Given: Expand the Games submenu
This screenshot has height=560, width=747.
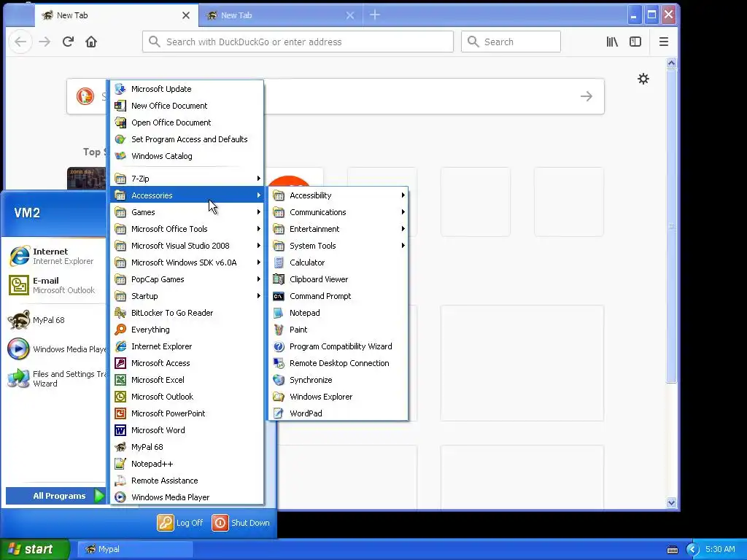Looking at the screenshot, I should coord(187,212).
